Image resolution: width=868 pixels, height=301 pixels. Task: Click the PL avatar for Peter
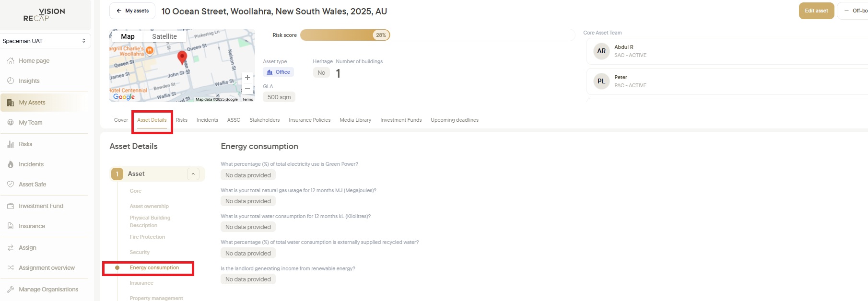coord(601,81)
